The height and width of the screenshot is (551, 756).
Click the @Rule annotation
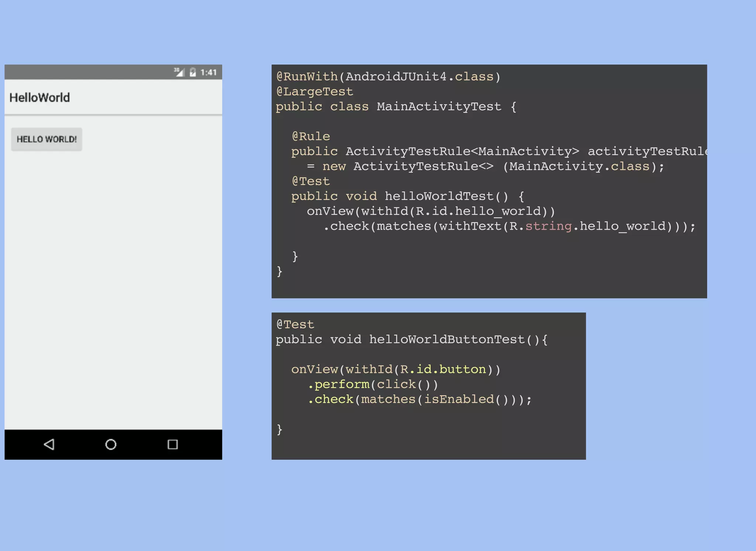coord(311,136)
